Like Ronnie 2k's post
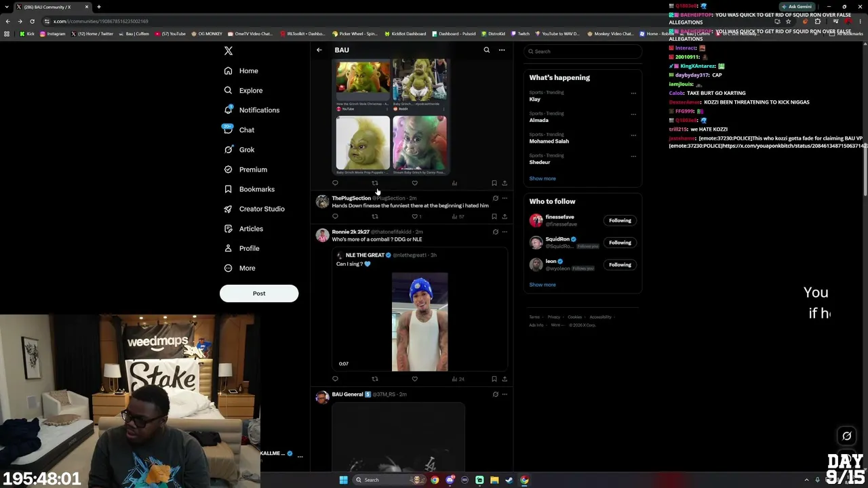The image size is (868, 488). (415, 379)
